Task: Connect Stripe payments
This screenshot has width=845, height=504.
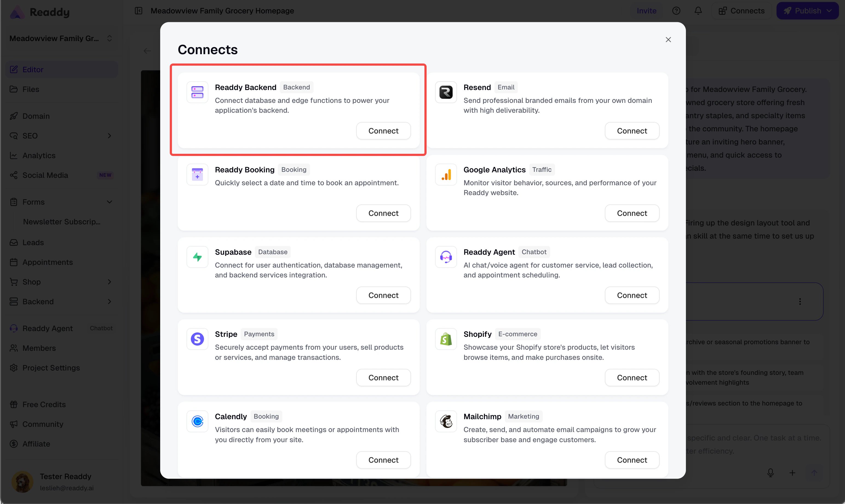Action: tap(383, 378)
